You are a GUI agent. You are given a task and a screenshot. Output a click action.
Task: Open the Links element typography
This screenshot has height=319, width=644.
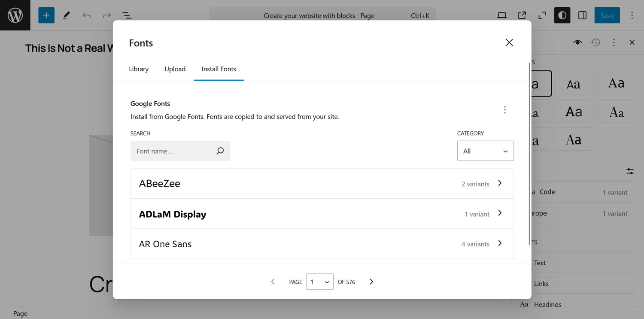point(583,284)
